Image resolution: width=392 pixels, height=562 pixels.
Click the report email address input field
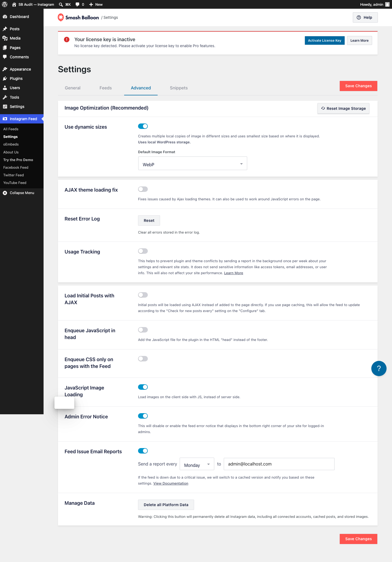tap(279, 464)
